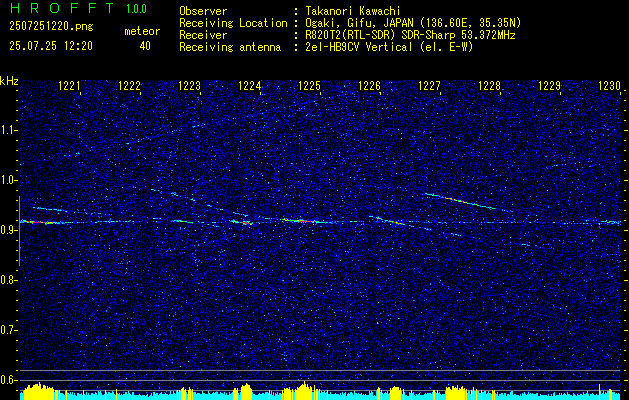Click time marker 1227
Viewport: 629px width, 400px height.
click(430, 86)
